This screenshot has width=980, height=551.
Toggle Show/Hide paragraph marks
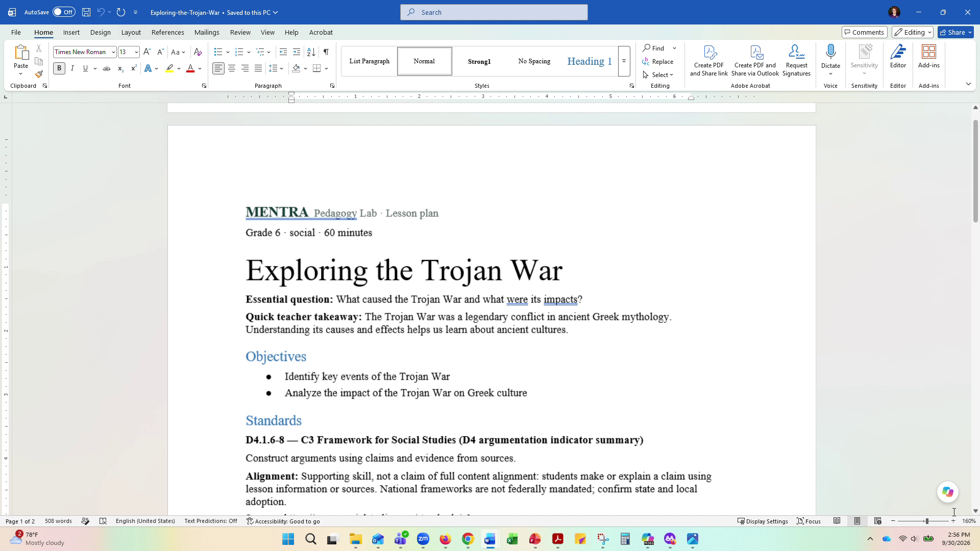326,52
